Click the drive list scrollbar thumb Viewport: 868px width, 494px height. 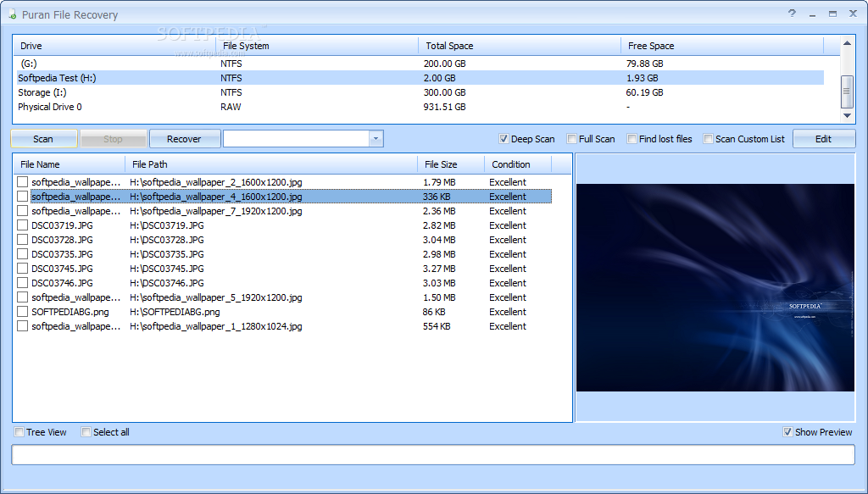[x=847, y=92]
